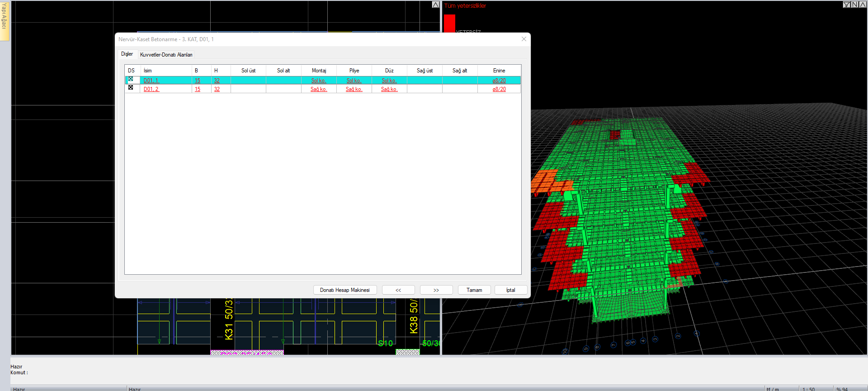Confirm with the Tamam button

click(474, 290)
